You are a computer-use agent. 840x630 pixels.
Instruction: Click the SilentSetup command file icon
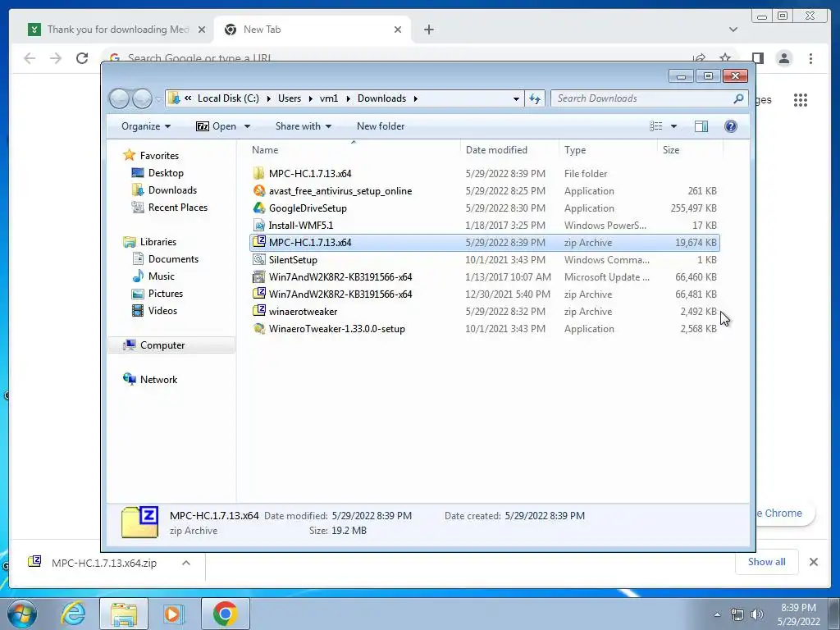(x=258, y=260)
